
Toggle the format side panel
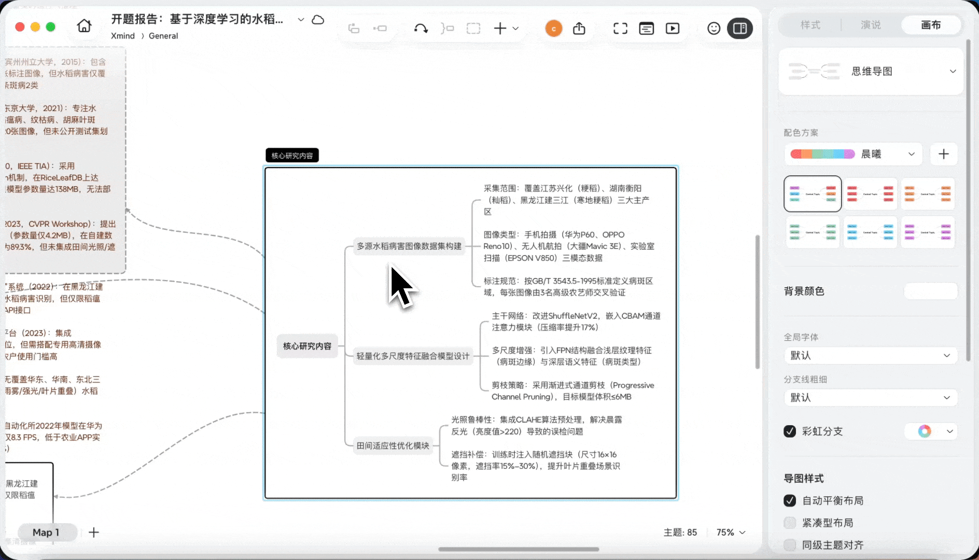740,29
